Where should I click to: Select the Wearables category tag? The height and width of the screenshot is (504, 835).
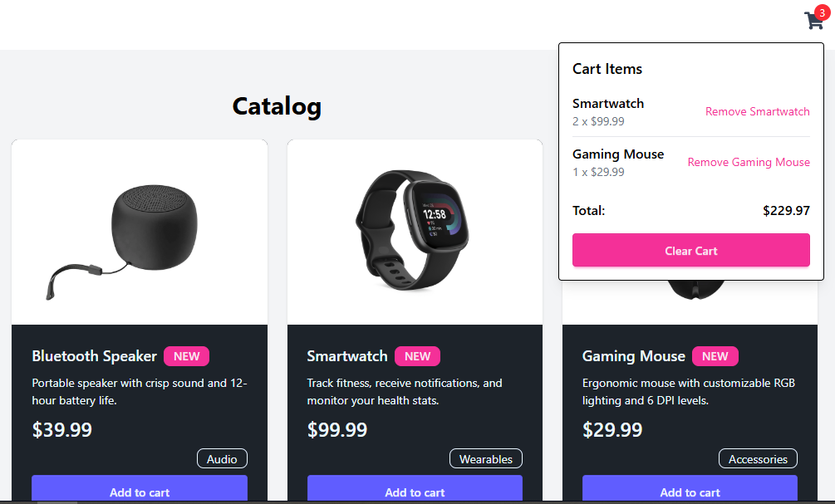pyautogui.click(x=485, y=458)
